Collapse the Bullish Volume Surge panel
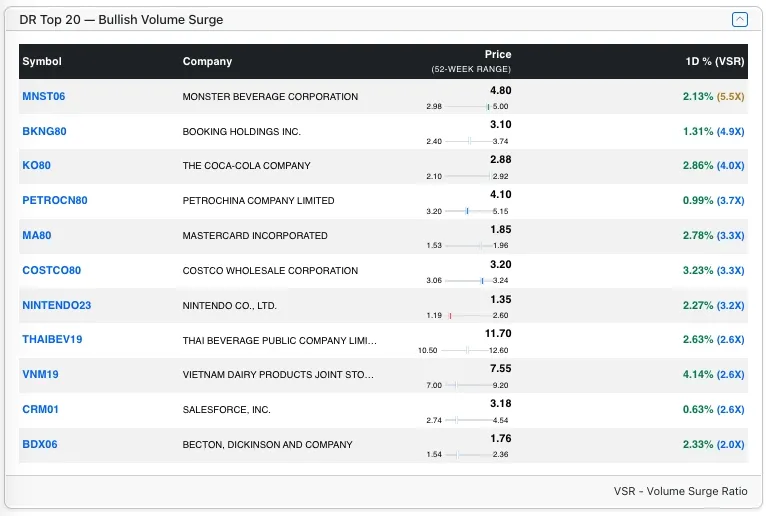The height and width of the screenshot is (516, 766). [740, 20]
